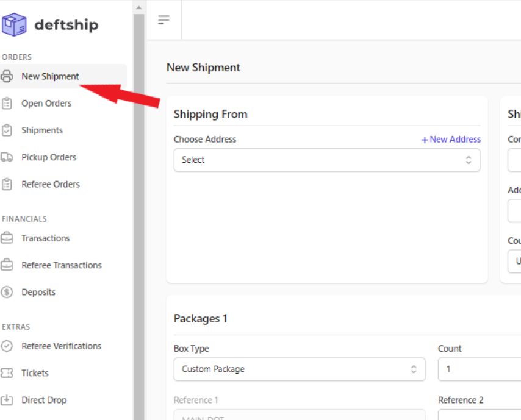The image size is (521, 420).
Task: Open Direct Drop in the sidebar
Action: click(44, 400)
